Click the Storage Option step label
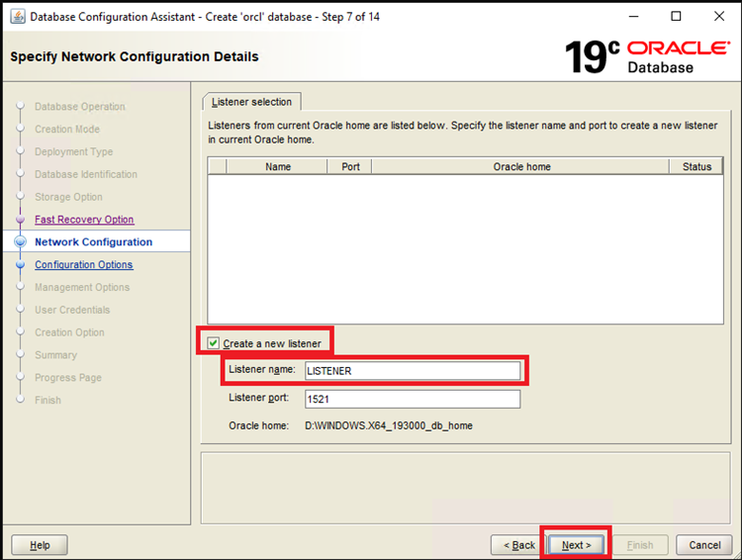 click(x=68, y=197)
